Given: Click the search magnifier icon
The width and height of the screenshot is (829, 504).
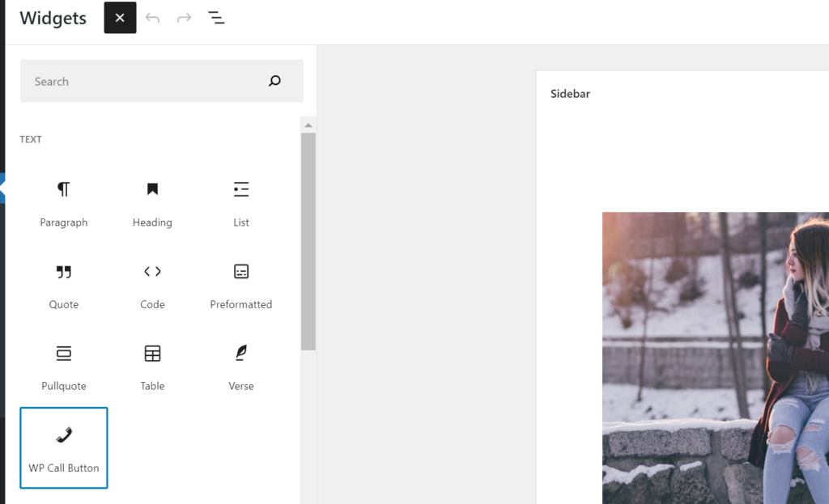Looking at the screenshot, I should tap(274, 81).
